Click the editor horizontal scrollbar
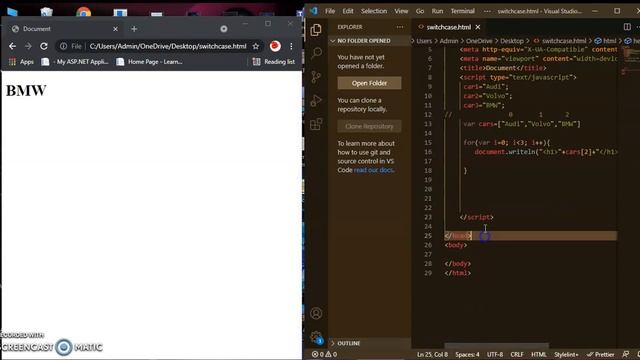Image resolution: width=640 pixels, height=360 pixels. [496, 346]
